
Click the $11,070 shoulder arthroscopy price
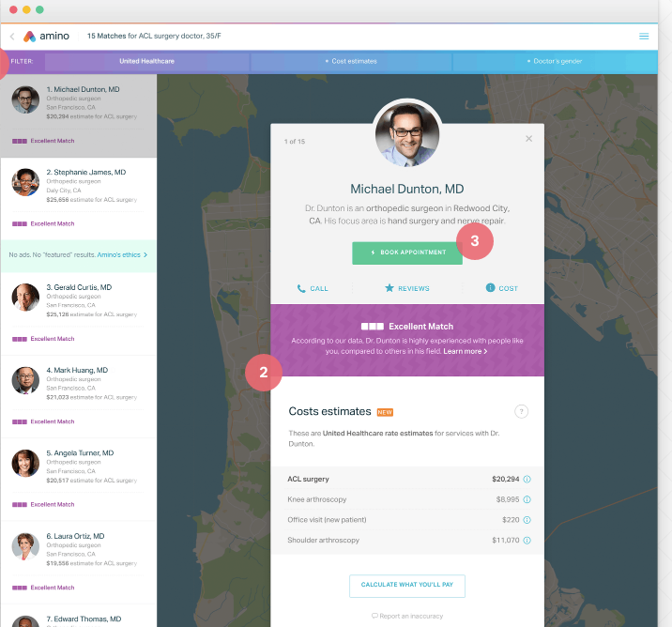505,540
